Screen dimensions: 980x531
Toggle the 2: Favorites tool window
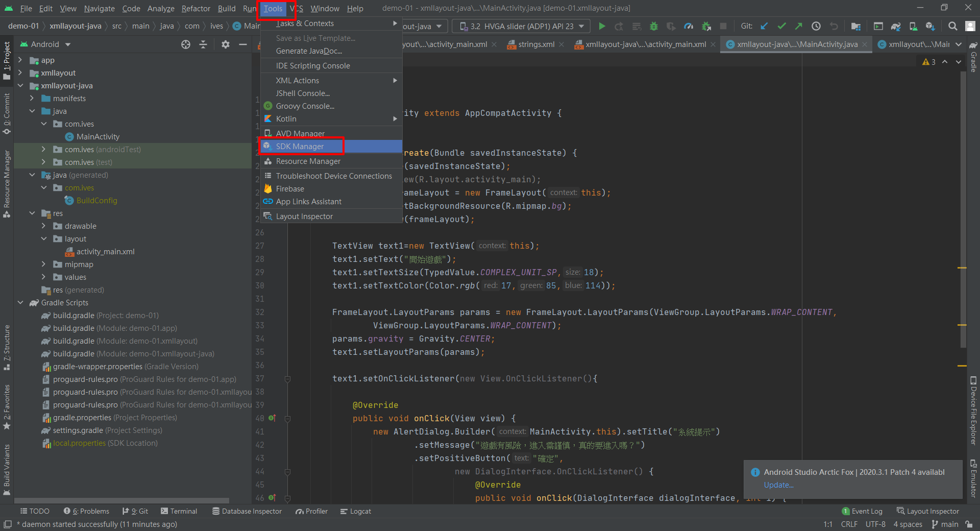7,407
